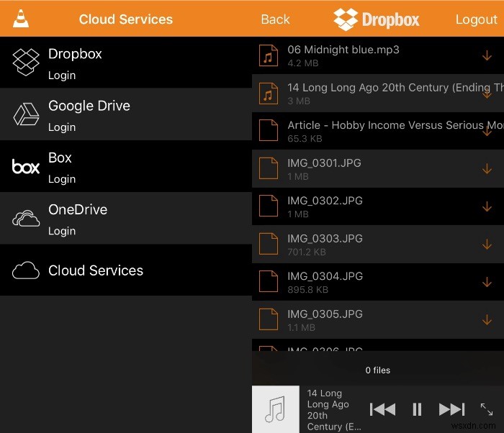Logout of Dropbox account

[476, 19]
